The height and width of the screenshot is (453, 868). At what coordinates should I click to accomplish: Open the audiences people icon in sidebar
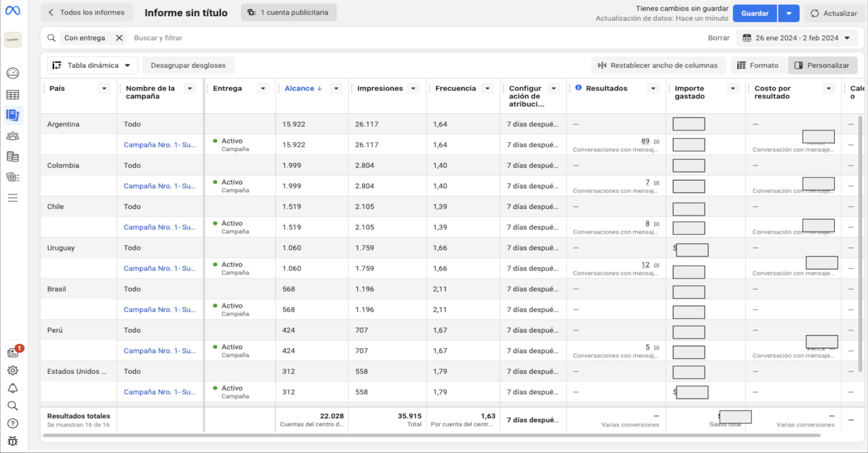(x=13, y=136)
